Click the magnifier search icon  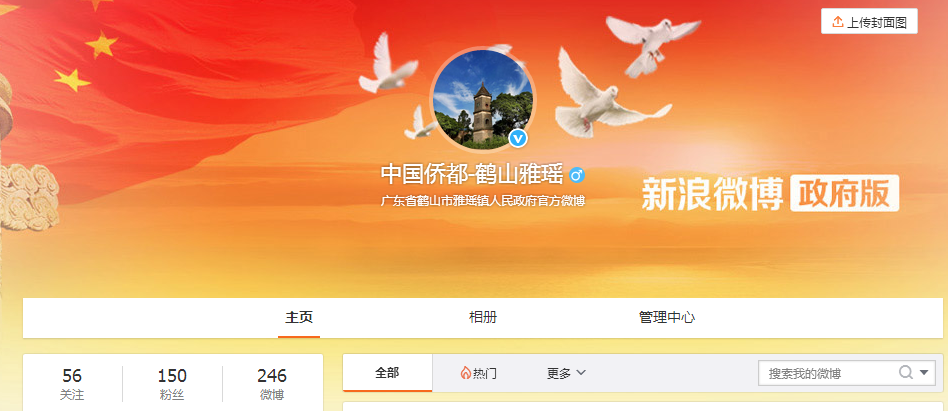[905, 372]
